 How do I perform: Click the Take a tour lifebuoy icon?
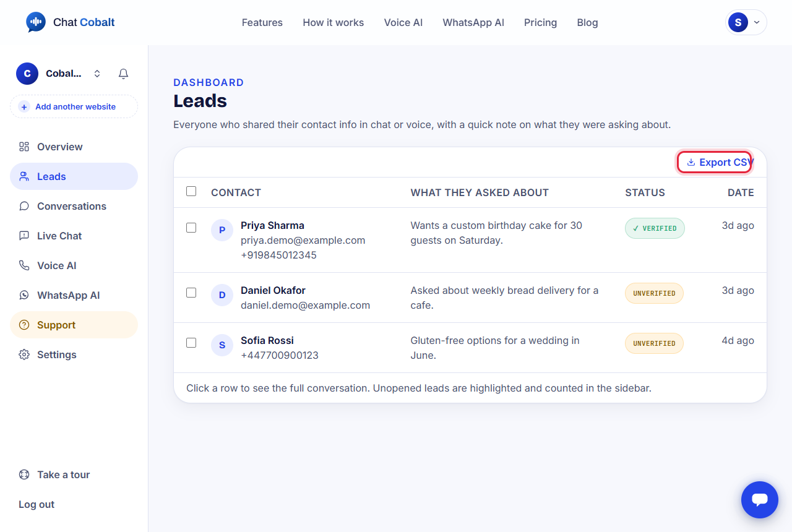tap(24, 474)
